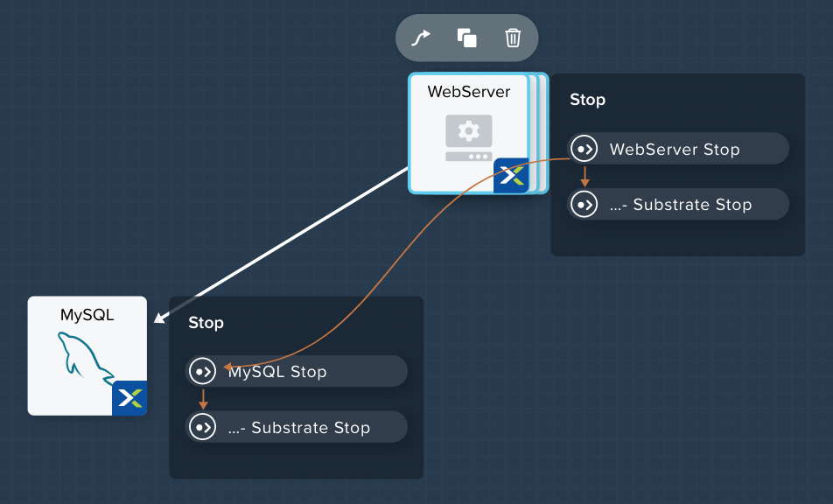The image size is (833, 504).
Task: Click the delete trash icon
Action: pyautogui.click(x=513, y=38)
